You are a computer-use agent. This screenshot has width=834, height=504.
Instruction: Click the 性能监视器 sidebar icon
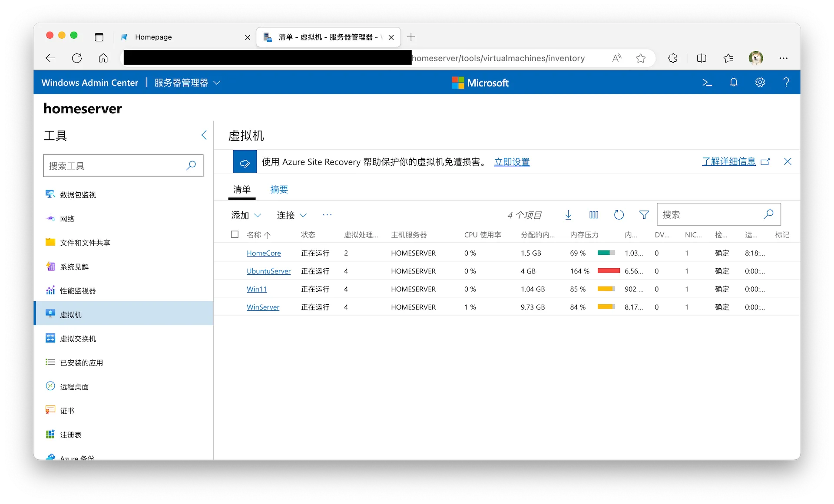[50, 290]
